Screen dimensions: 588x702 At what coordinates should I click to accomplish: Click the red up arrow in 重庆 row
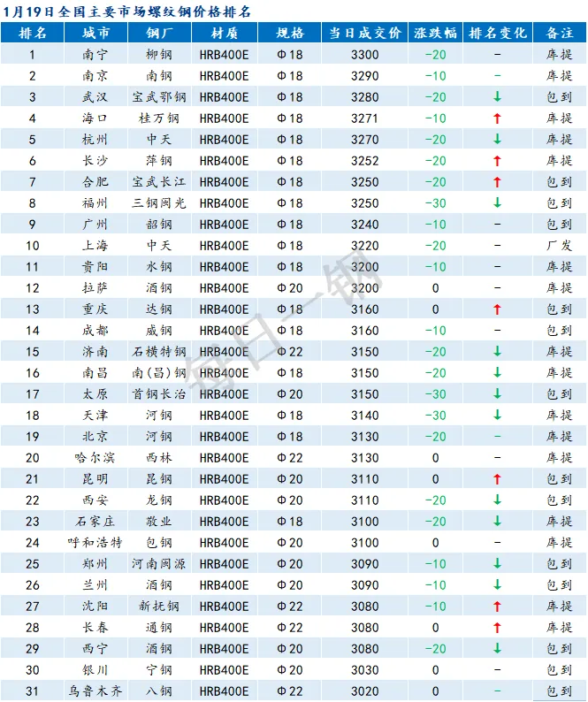(497, 309)
